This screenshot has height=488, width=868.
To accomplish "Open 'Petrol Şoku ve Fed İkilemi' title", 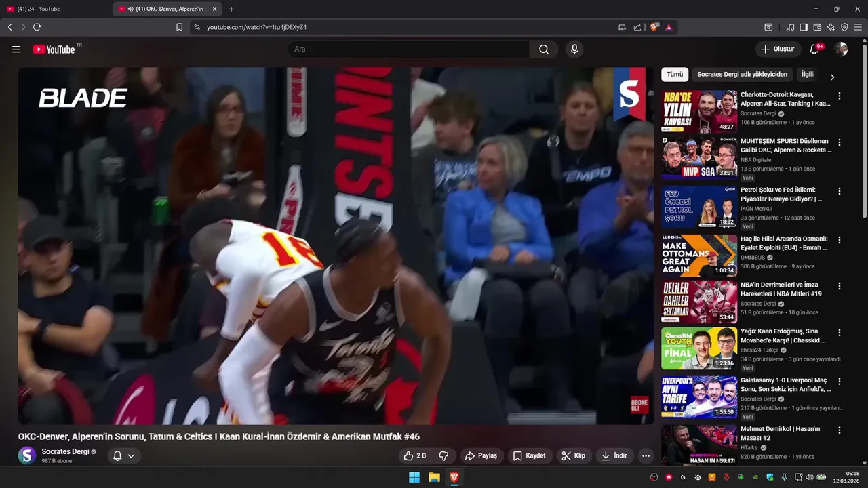I will 782,195.
